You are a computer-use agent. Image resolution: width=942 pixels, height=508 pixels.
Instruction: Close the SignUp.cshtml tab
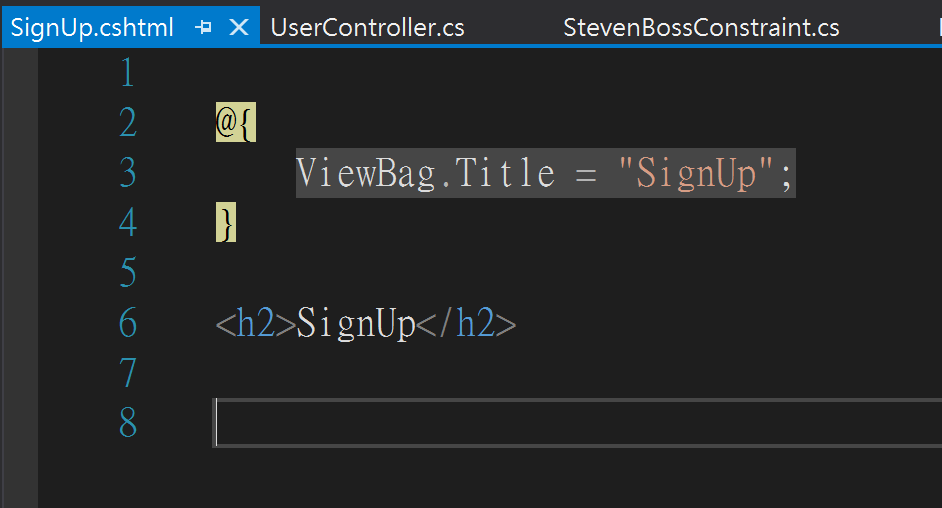[239, 27]
